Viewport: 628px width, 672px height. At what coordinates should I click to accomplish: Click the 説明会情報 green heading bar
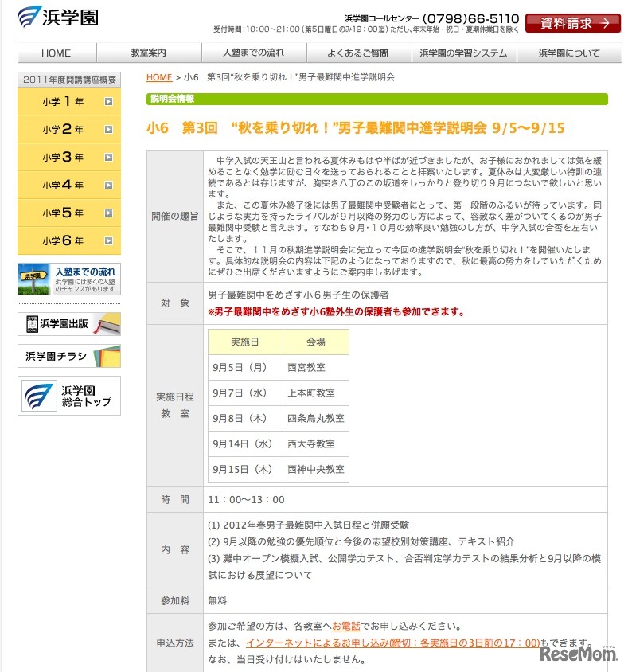377,99
